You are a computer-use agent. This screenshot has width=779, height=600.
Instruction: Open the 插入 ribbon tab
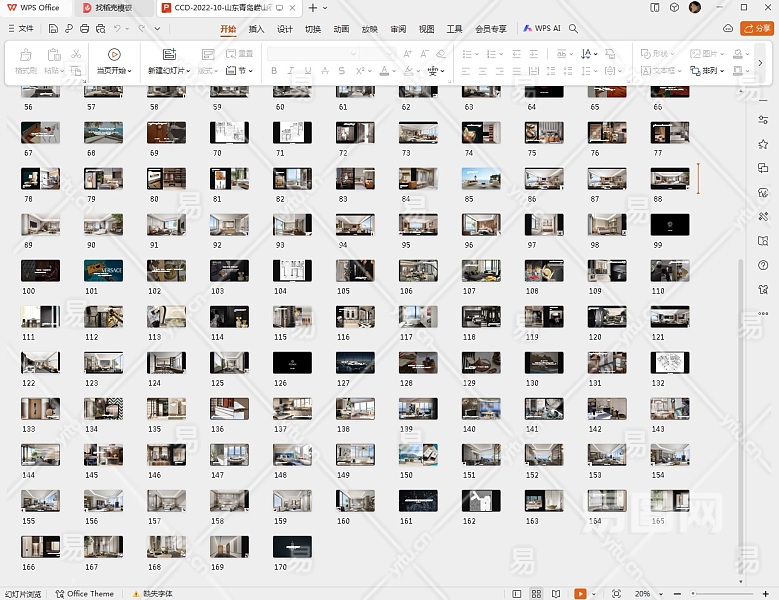(x=256, y=29)
